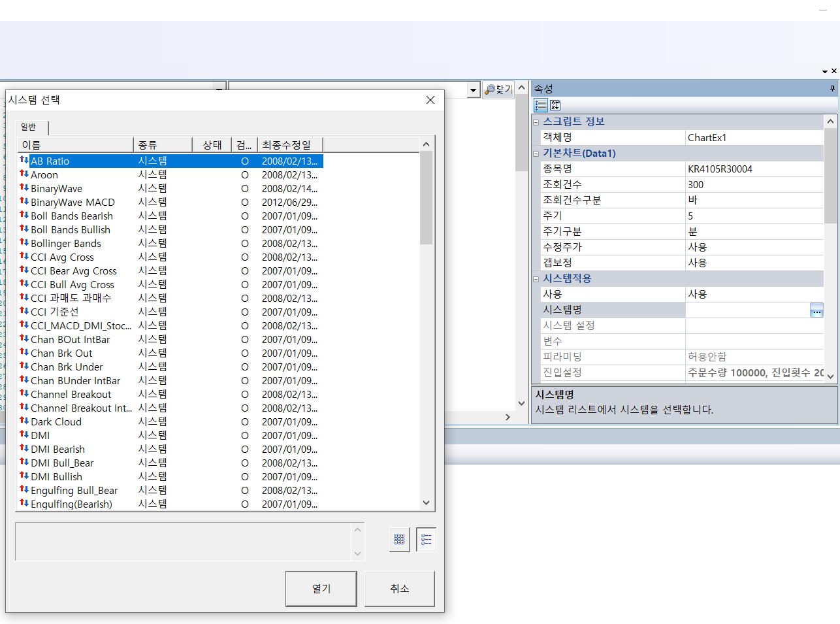
Task: Click the 찾기 search button
Action: (498, 90)
